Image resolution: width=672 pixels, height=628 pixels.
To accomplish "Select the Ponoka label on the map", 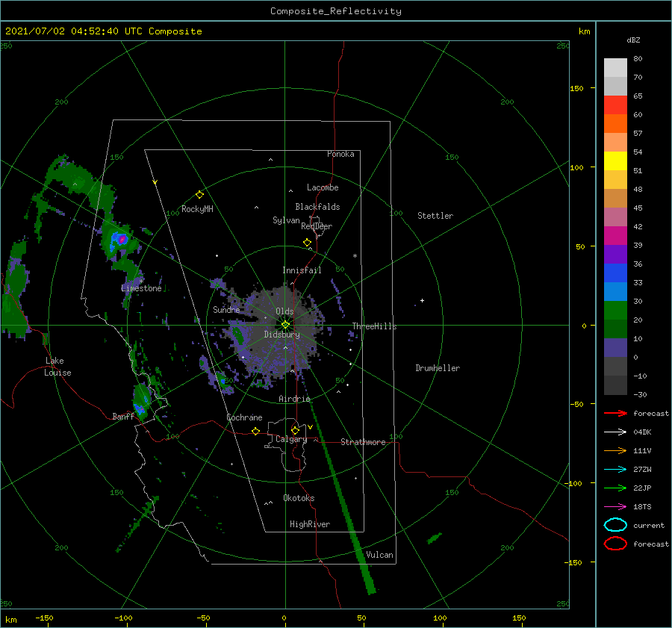I will (x=340, y=154).
